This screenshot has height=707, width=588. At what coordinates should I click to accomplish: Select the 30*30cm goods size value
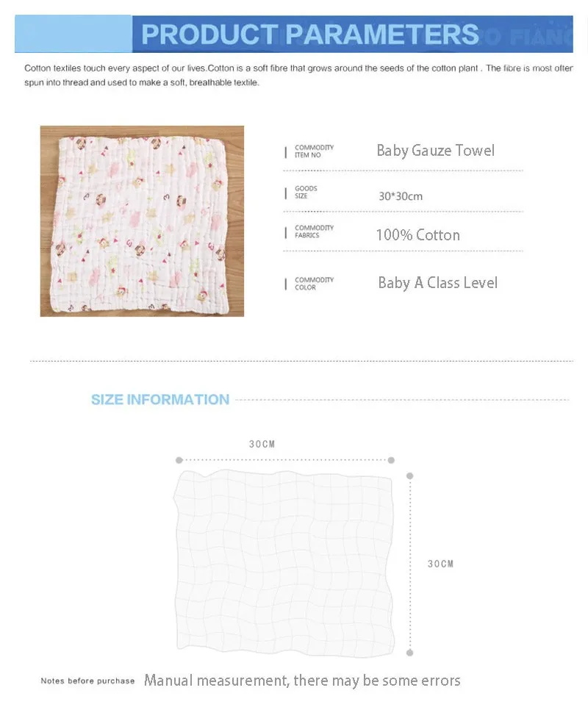[401, 196]
